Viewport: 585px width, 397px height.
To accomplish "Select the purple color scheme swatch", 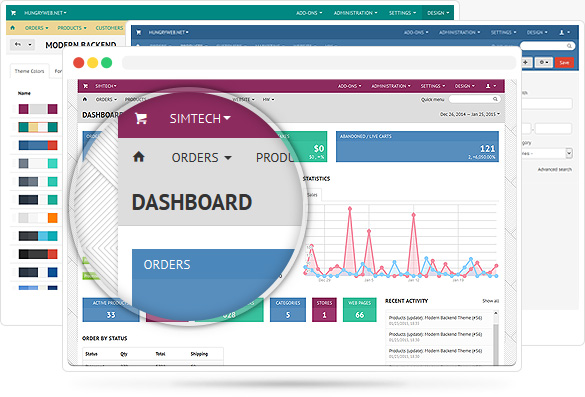I will [x=38, y=109].
